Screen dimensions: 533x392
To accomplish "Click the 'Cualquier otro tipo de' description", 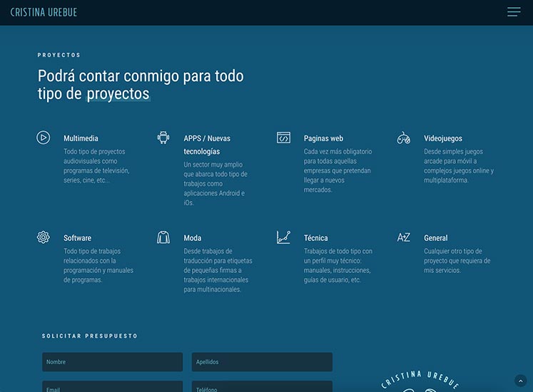I will tap(457, 261).
